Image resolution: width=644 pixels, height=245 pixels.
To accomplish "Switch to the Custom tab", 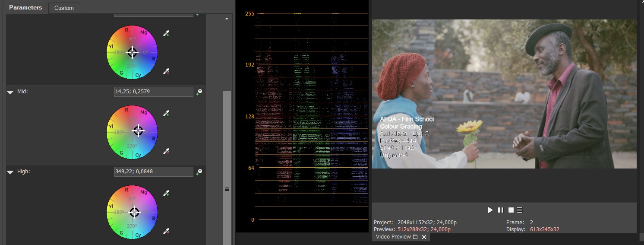I will click(64, 8).
